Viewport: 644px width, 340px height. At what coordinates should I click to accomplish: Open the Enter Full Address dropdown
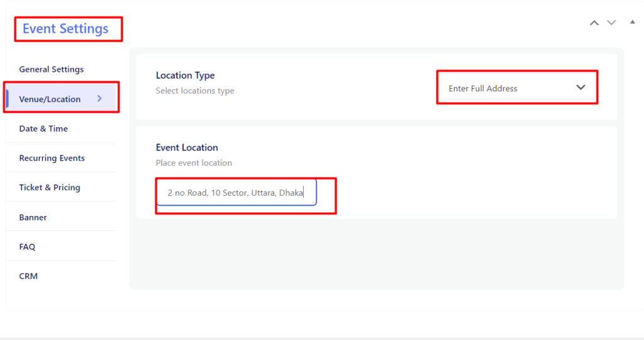517,88
